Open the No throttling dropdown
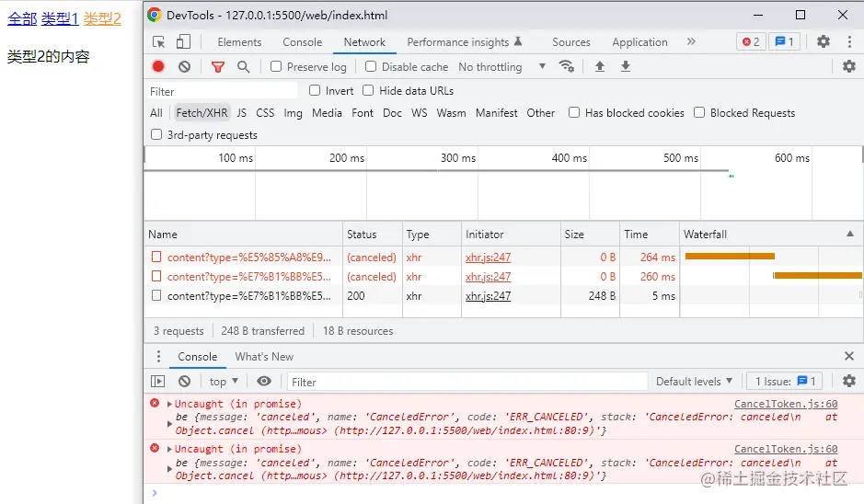The height and width of the screenshot is (504, 864). coord(502,66)
